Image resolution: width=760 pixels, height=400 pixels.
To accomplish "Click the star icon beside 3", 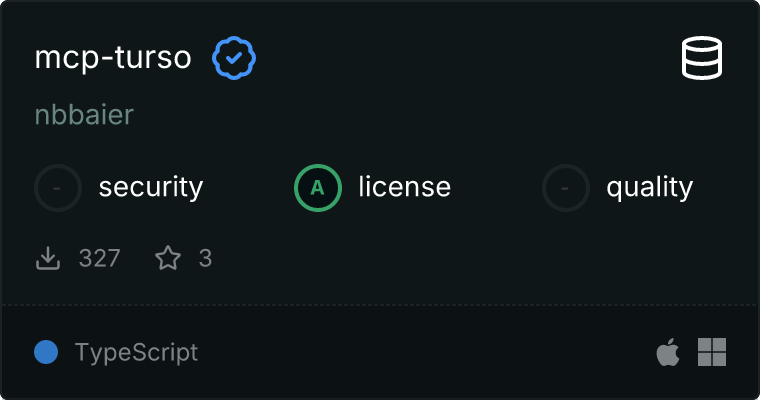I will click(168, 259).
